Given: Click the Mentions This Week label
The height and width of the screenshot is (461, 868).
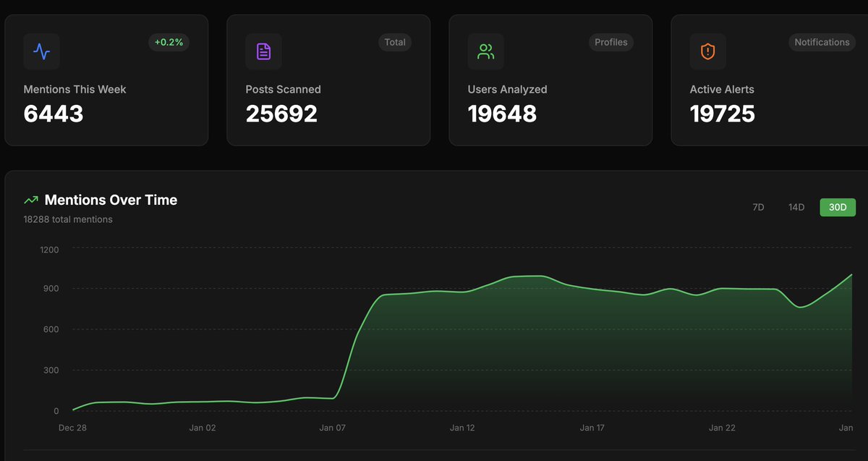Looking at the screenshot, I should pos(75,89).
